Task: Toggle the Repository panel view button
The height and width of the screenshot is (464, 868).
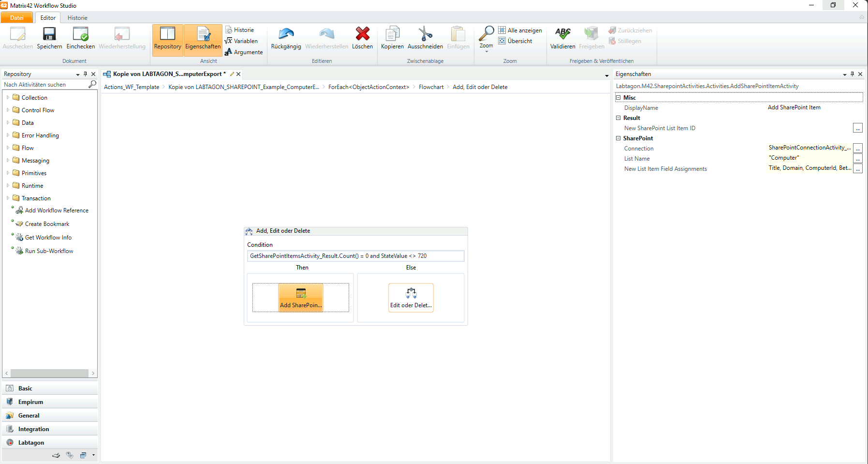Action: point(167,38)
